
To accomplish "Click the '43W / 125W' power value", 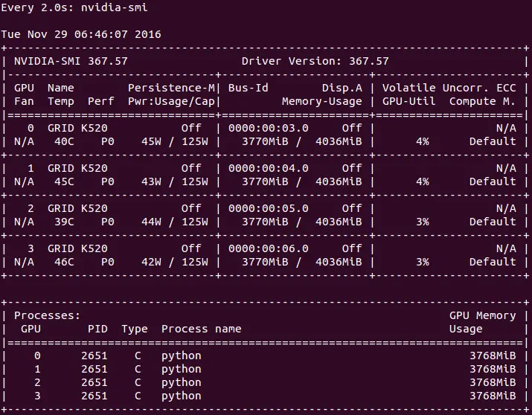I will coord(175,181).
